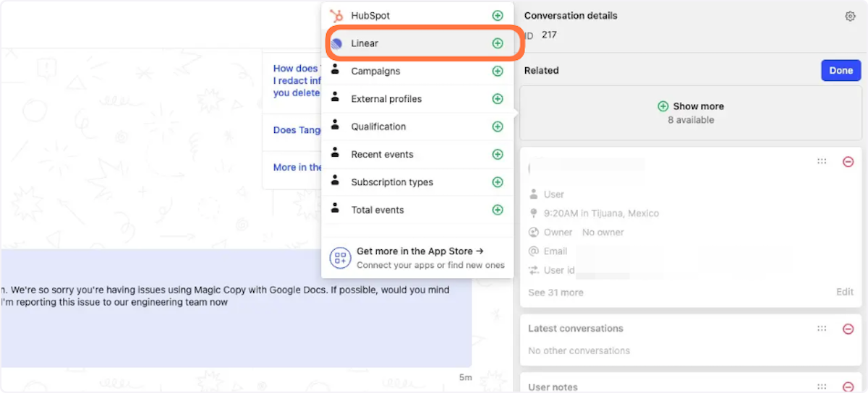868x393 pixels.
Task: Open the 'More in the' link
Action: pyautogui.click(x=297, y=167)
